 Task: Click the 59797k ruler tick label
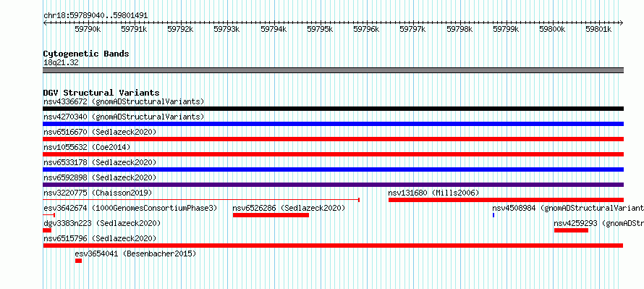coord(412,29)
